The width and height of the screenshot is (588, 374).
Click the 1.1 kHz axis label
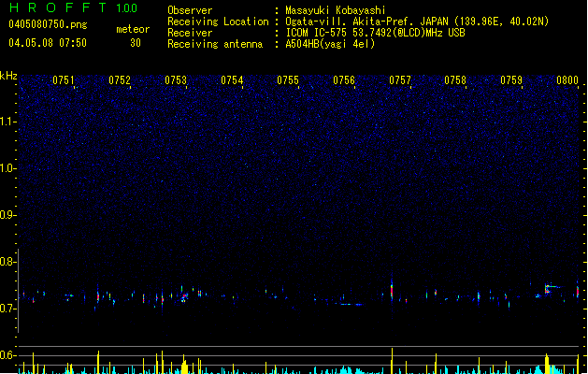7,122
